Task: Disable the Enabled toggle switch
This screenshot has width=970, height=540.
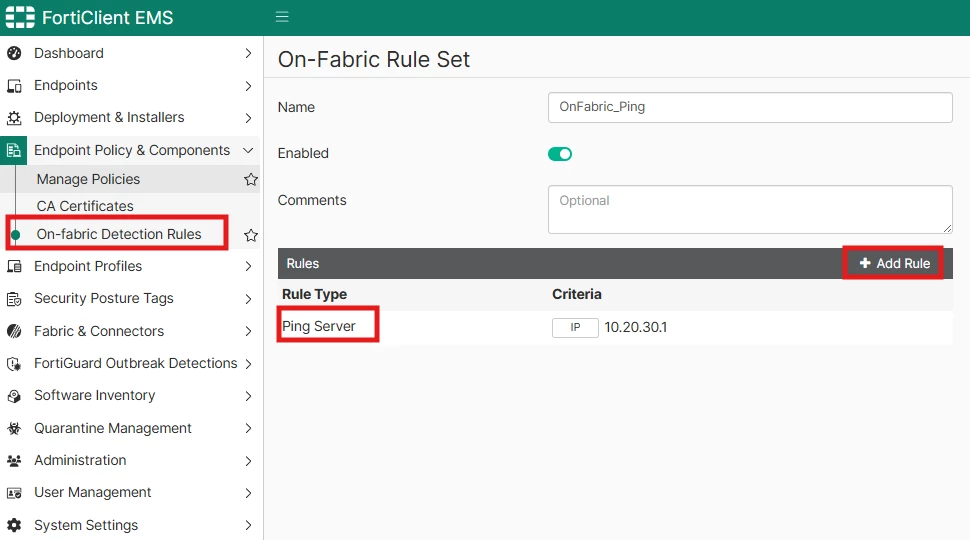Action: click(560, 154)
